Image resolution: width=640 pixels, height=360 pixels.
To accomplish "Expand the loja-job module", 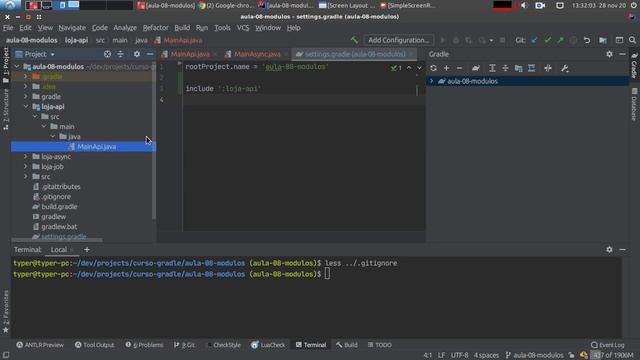I will tap(26, 167).
